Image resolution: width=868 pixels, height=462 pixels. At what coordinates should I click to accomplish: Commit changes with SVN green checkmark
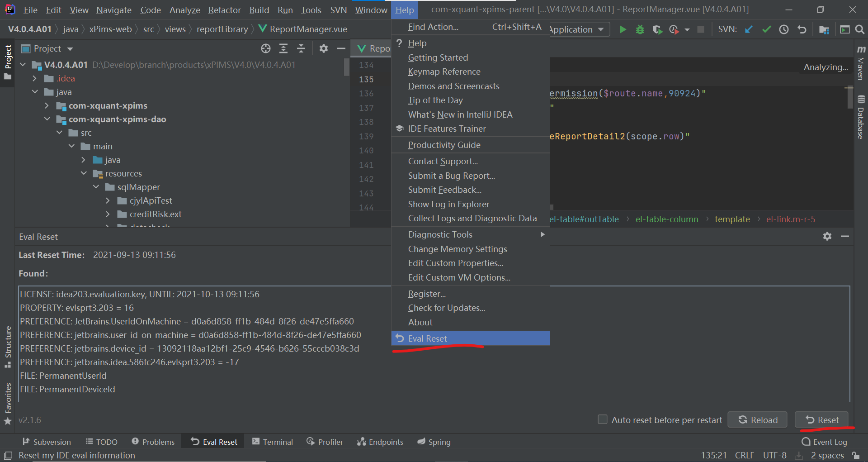766,29
